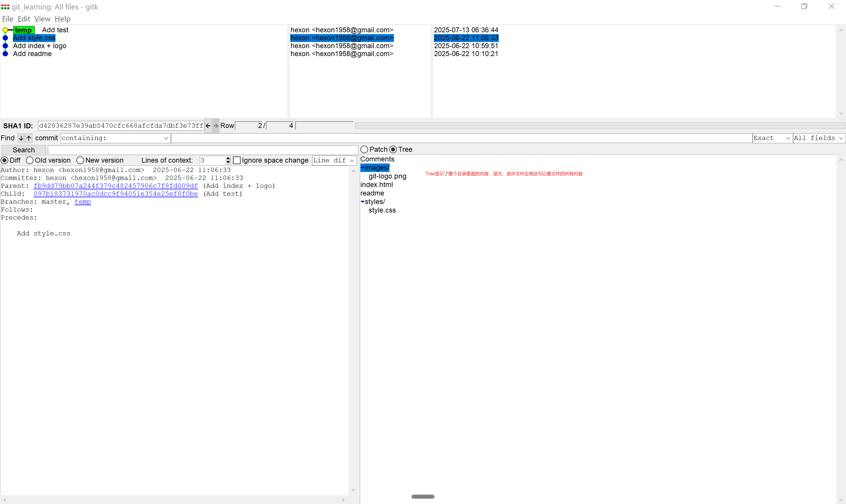Open the 'containing:' find type dropdown
The image size is (846, 504).
(x=166, y=138)
